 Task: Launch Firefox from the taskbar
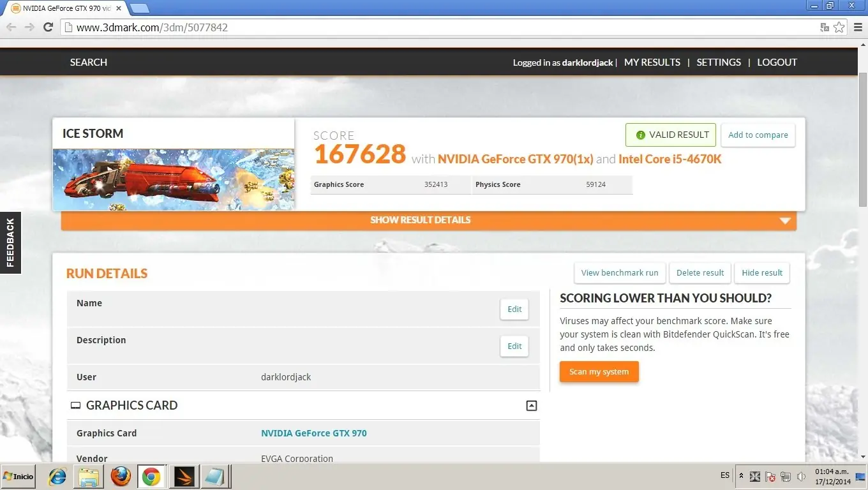(x=120, y=477)
